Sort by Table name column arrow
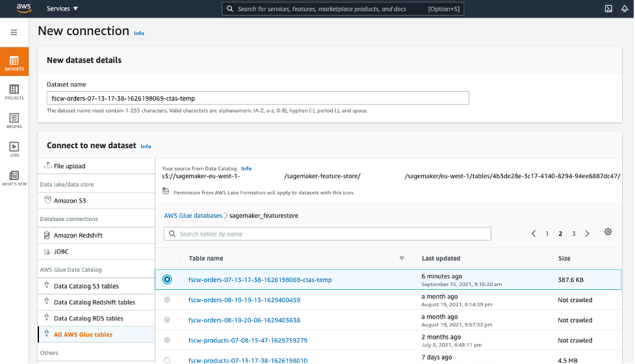Image resolution: width=635 pixels, height=364 pixels. tap(402, 258)
